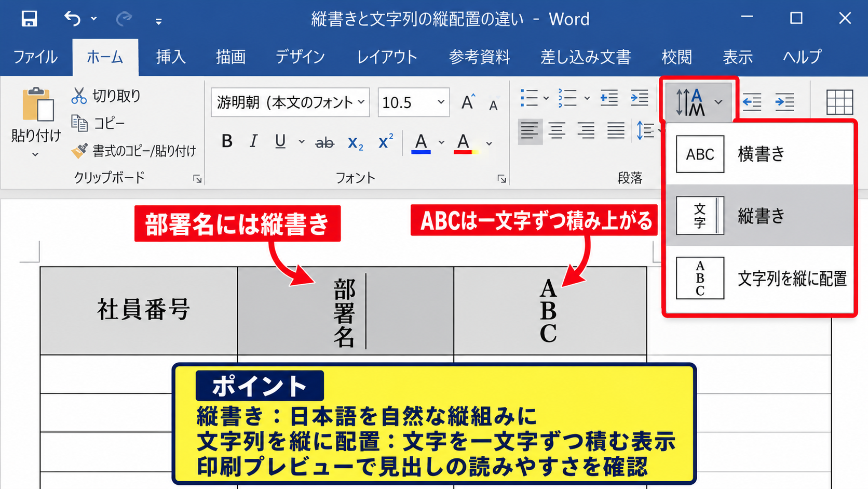Click the ABC stacked text cell
The image size is (868, 489).
point(550,311)
